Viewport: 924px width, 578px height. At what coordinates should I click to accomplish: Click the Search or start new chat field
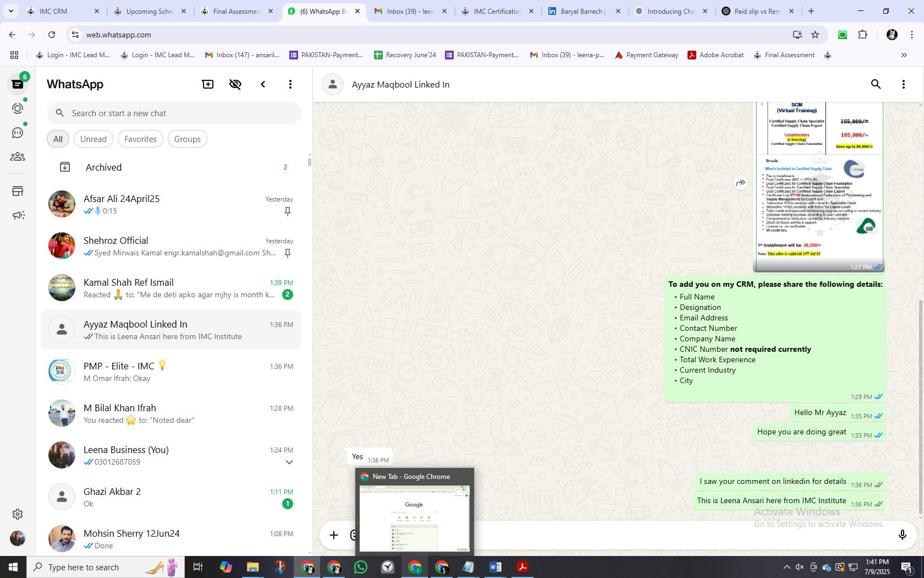click(174, 113)
